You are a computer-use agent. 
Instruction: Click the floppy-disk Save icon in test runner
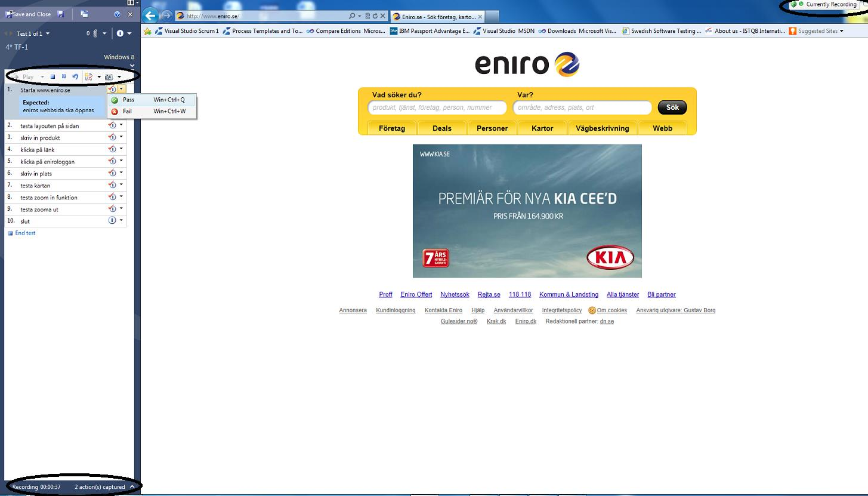pyautogui.click(x=60, y=14)
